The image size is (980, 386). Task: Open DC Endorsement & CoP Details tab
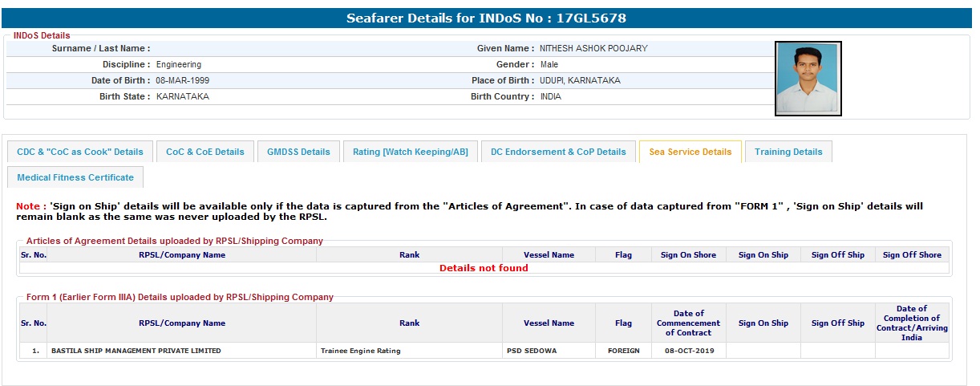click(558, 152)
